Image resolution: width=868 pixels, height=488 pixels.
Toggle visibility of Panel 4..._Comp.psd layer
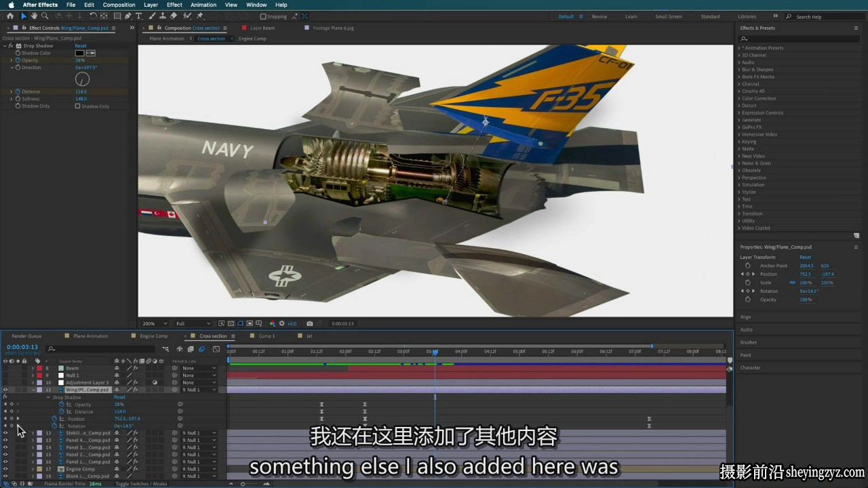click(5, 440)
